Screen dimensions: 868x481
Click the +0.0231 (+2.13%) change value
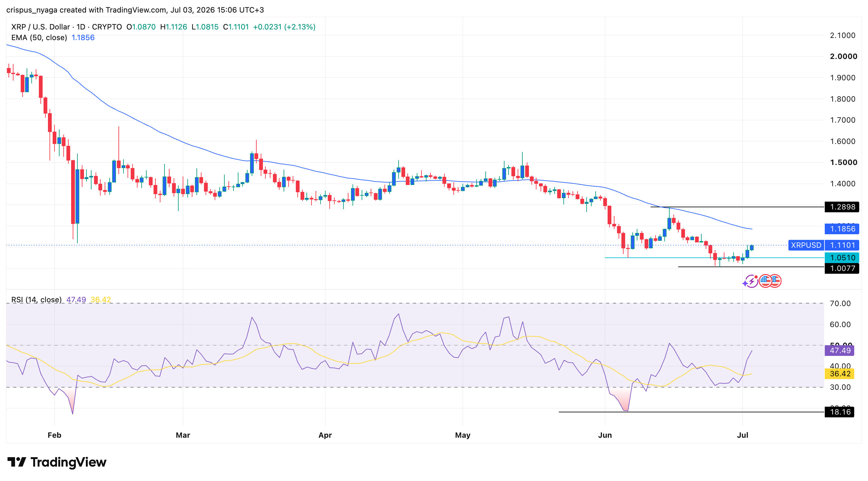(284, 27)
